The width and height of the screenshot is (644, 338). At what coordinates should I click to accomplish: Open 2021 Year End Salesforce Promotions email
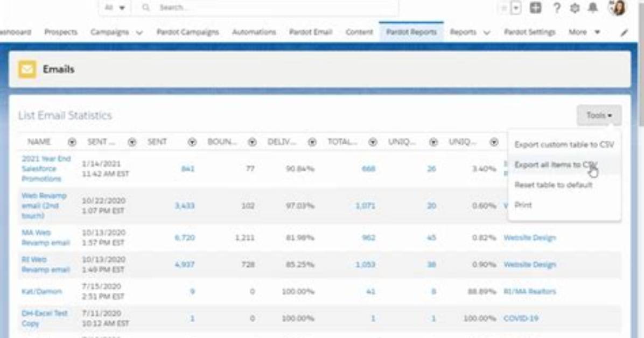46,169
